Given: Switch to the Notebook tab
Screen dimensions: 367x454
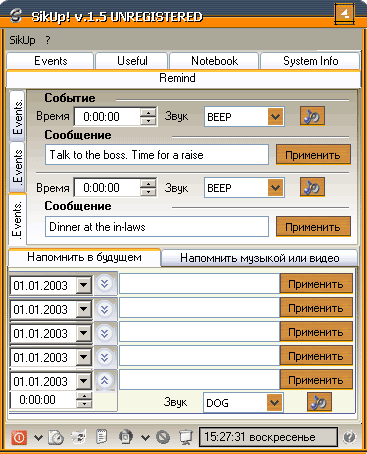Looking at the screenshot, I should click(x=214, y=61).
